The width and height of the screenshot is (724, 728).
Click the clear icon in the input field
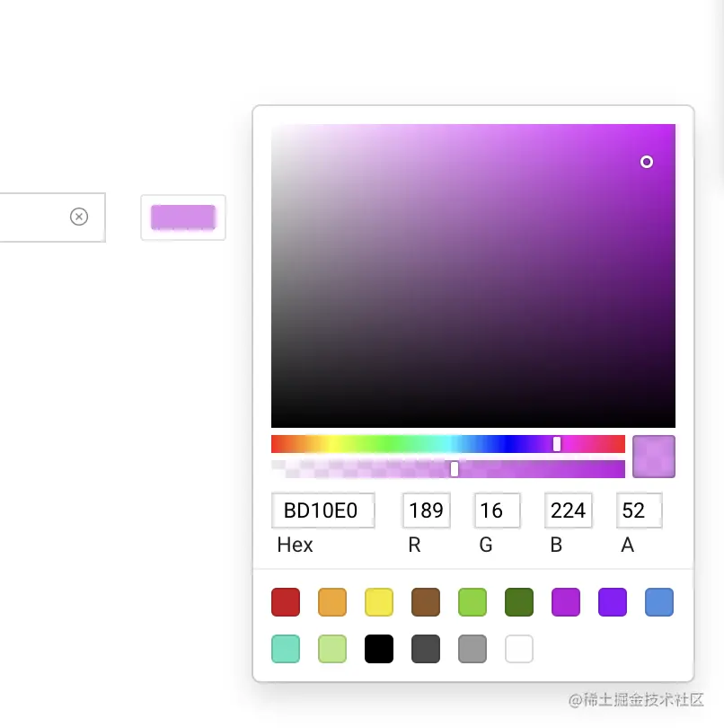79,217
